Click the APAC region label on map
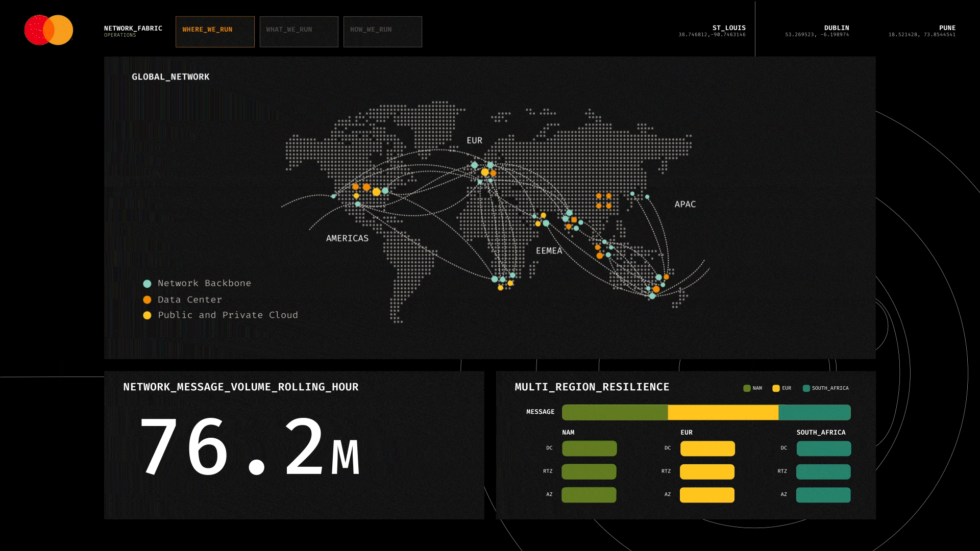 tap(684, 204)
